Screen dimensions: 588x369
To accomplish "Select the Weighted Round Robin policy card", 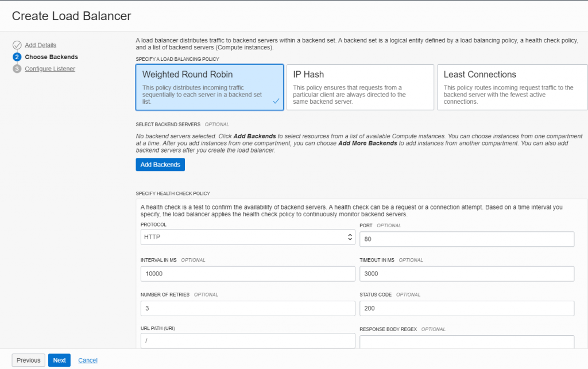I will pyautogui.click(x=210, y=87).
